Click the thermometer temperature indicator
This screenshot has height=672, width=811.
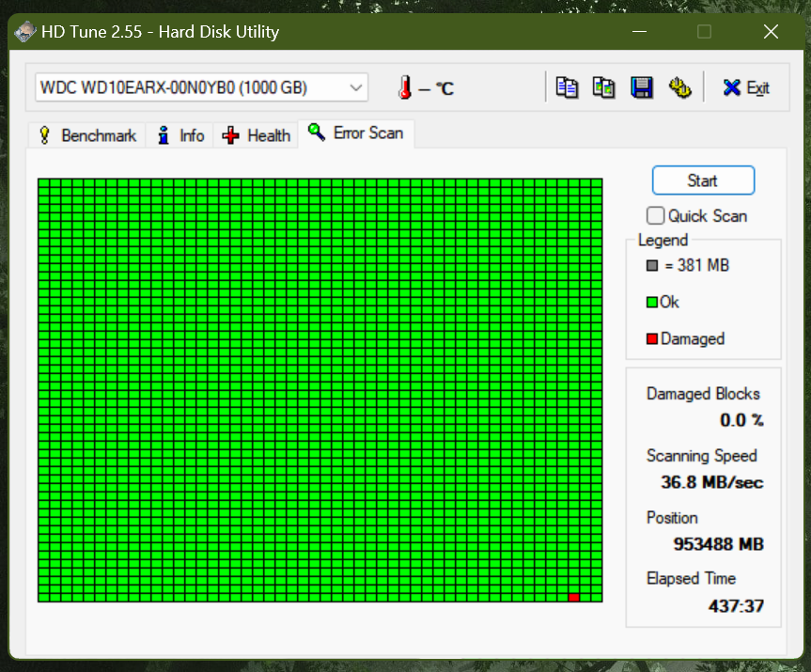pos(404,87)
